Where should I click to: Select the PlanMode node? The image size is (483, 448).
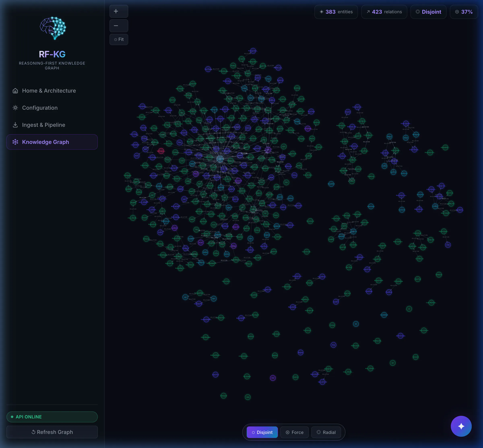click(389, 292)
